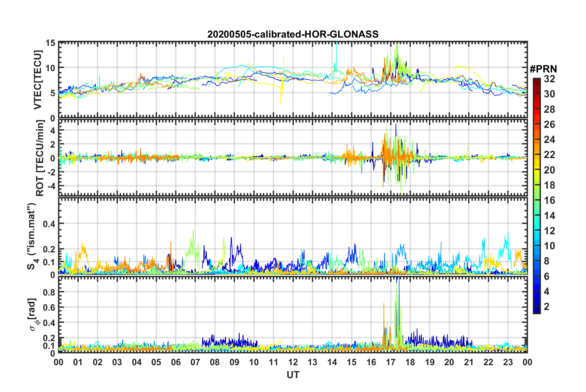The width and height of the screenshot is (586, 392).
Task: Click x-axis hour label 17
Action: [391, 362]
